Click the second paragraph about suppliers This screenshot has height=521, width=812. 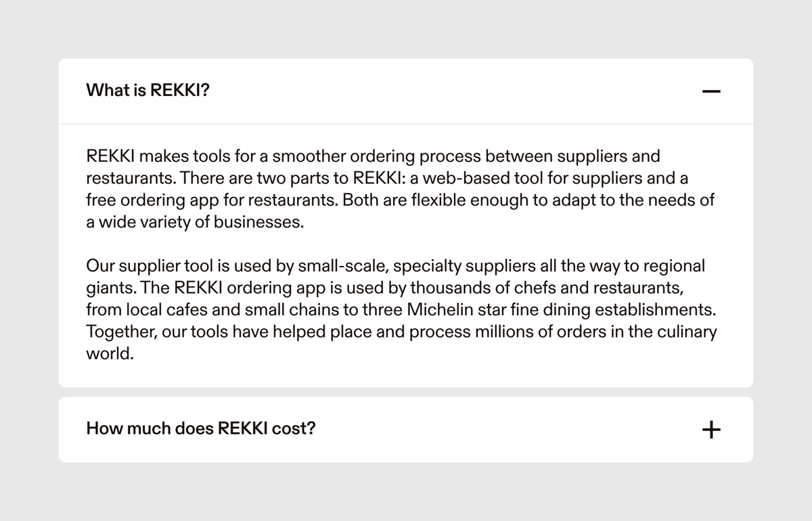click(x=399, y=309)
